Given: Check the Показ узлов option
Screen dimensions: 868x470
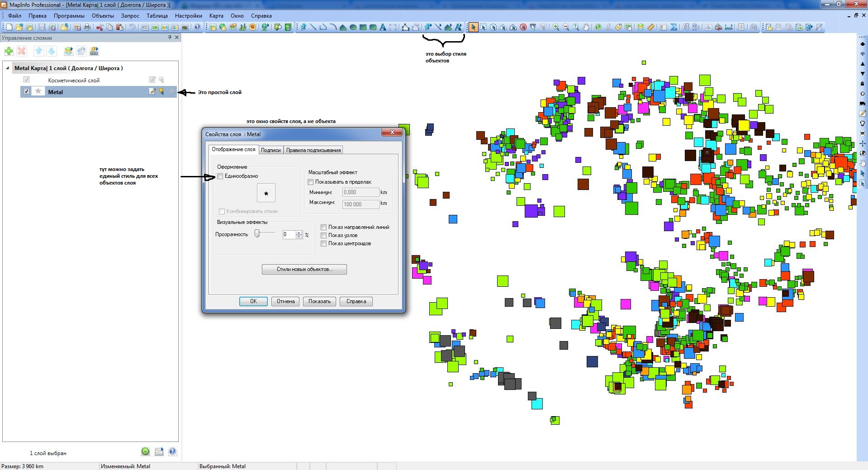Looking at the screenshot, I should click(324, 236).
